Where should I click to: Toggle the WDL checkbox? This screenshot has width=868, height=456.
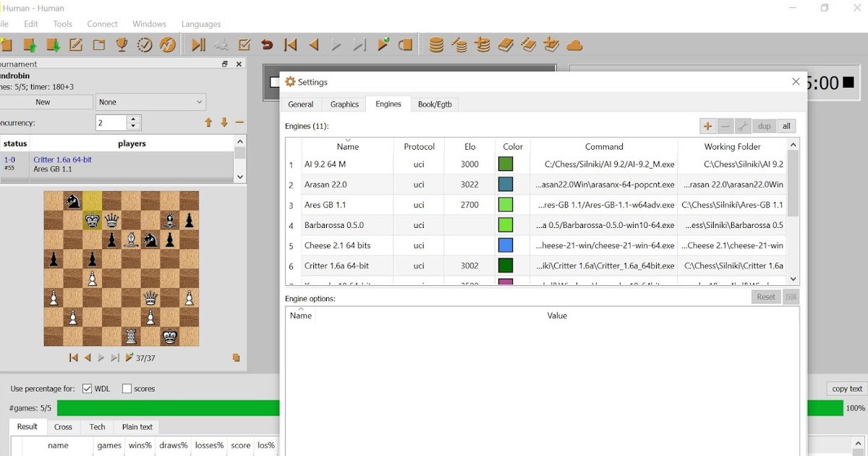[88, 388]
